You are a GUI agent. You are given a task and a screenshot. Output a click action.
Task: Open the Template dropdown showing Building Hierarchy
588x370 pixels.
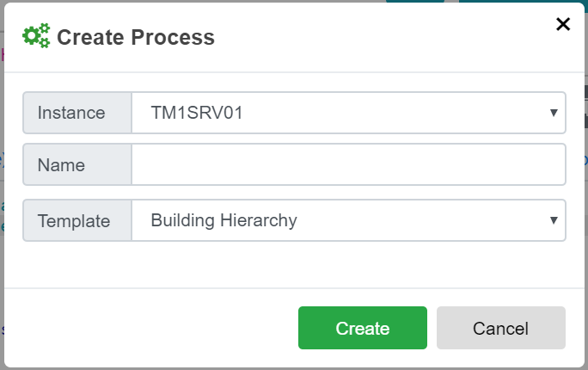pos(348,220)
